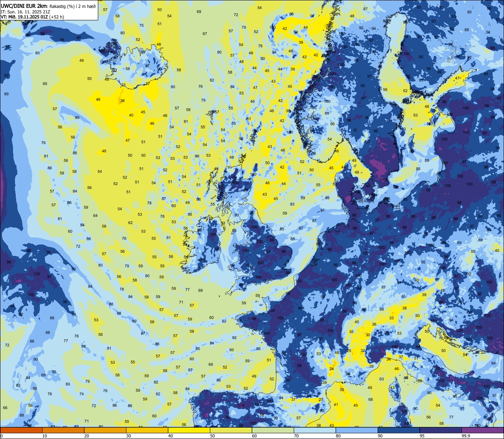Click the legend tick label "70"

pyautogui.click(x=296, y=436)
